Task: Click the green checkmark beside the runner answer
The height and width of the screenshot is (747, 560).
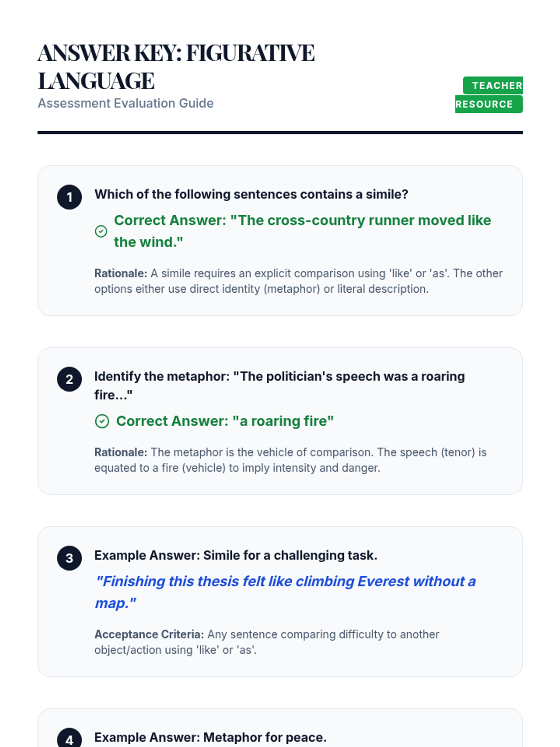Action: (x=101, y=231)
